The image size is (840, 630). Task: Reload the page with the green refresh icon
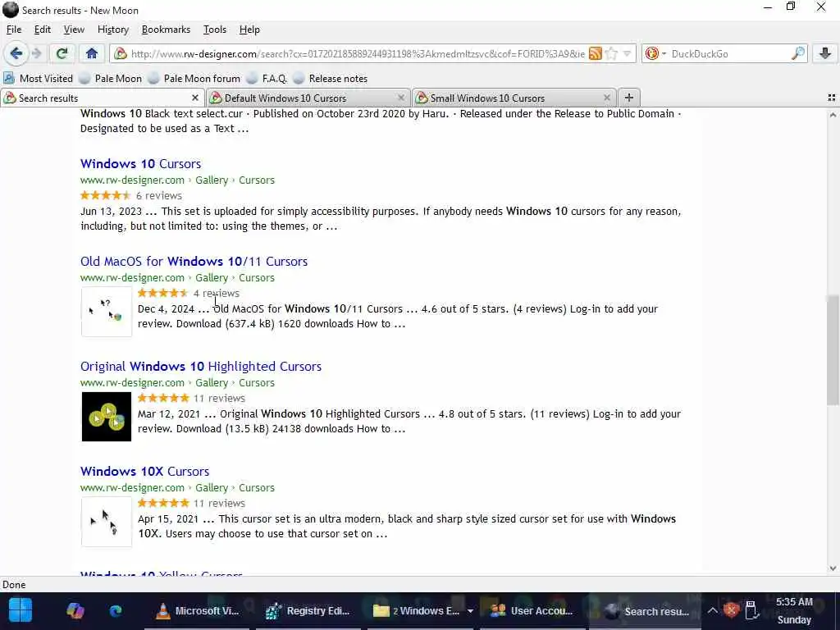(x=62, y=53)
